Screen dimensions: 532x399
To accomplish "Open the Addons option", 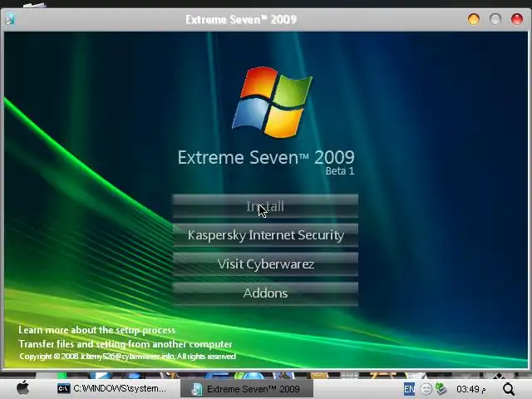I will 265,293.
